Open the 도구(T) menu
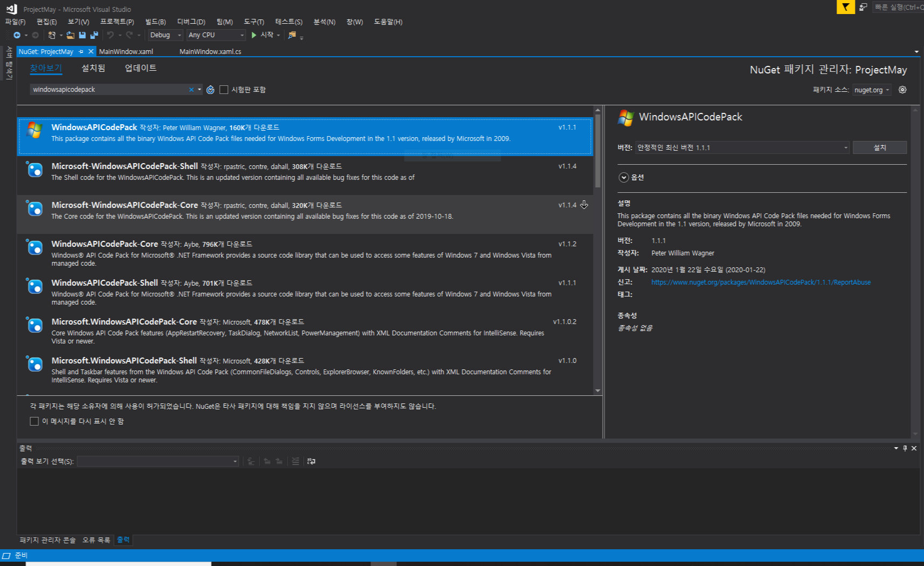The height and width of the screenshot is (566, 924). coord(254,22)
